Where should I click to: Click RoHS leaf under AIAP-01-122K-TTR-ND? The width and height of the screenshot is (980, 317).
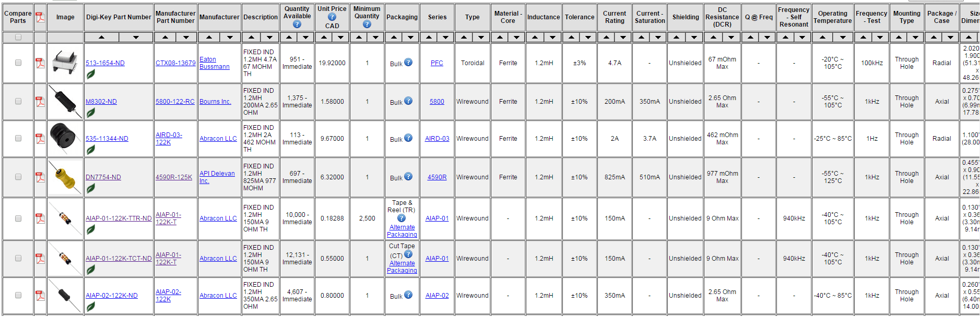pos(91,229)
